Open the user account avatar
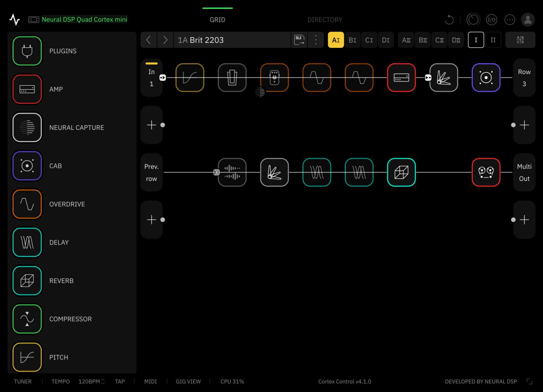The width and height of the screenshot is (543, 392). pyautogui.click(x=528, y=20)
